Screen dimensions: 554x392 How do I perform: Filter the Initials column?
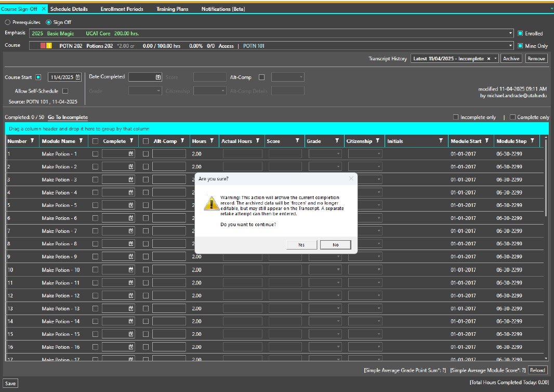point(441,141)
